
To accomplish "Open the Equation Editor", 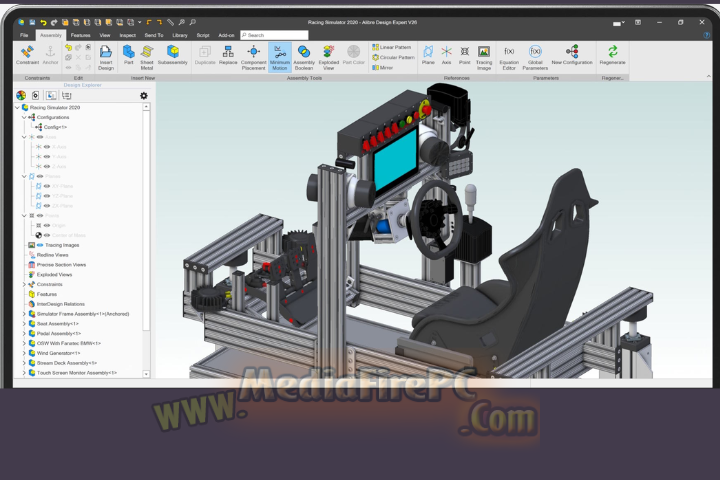I will coord(509,57).
